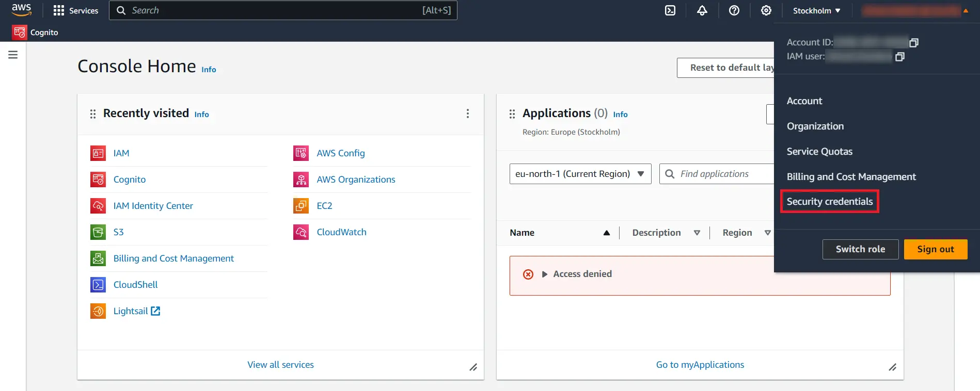Open the AWS Organizations link
Screen dimensions: 980x391
356,180
